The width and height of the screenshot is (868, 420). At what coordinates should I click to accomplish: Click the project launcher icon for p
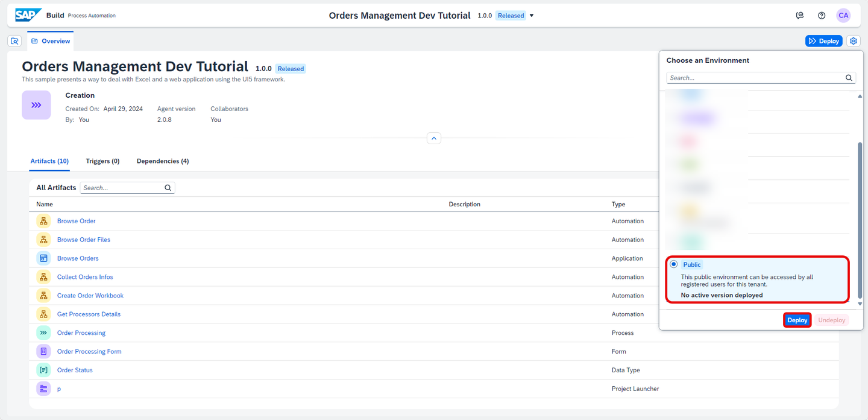(x=43, y=389)
